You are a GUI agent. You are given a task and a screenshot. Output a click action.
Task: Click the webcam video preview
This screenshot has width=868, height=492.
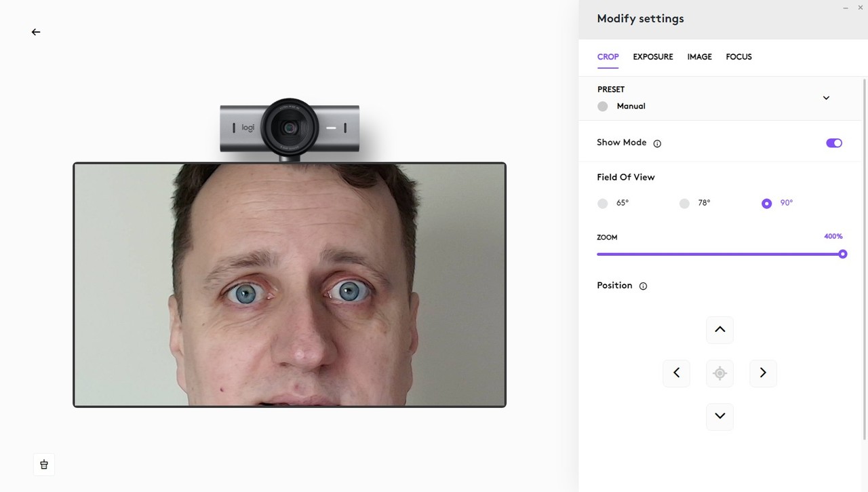[290, 285]
